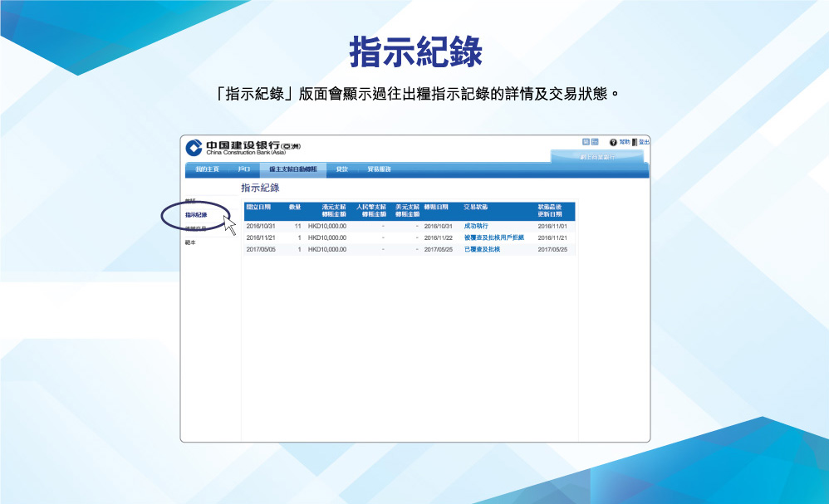Open the 幫助 help link

pos(624,143)
